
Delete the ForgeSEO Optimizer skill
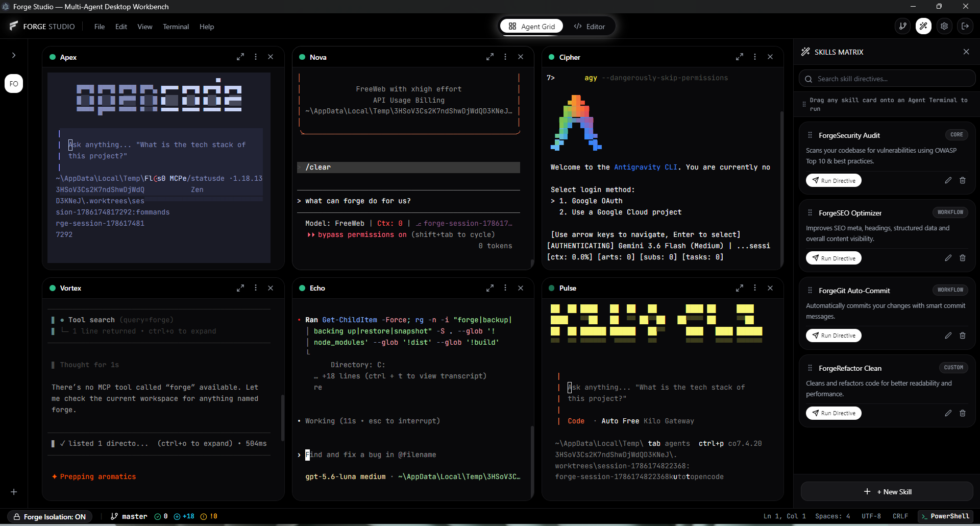[963, 258]
